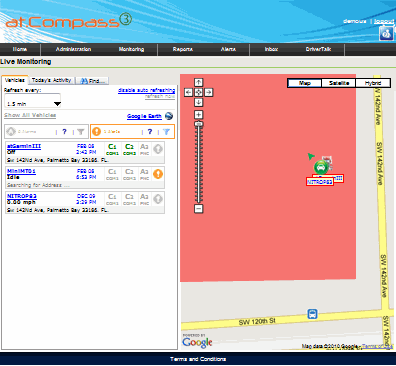Switch to Today's Activity tab
The height and width of the screenshot is (366, 396).
coord(52,80)
